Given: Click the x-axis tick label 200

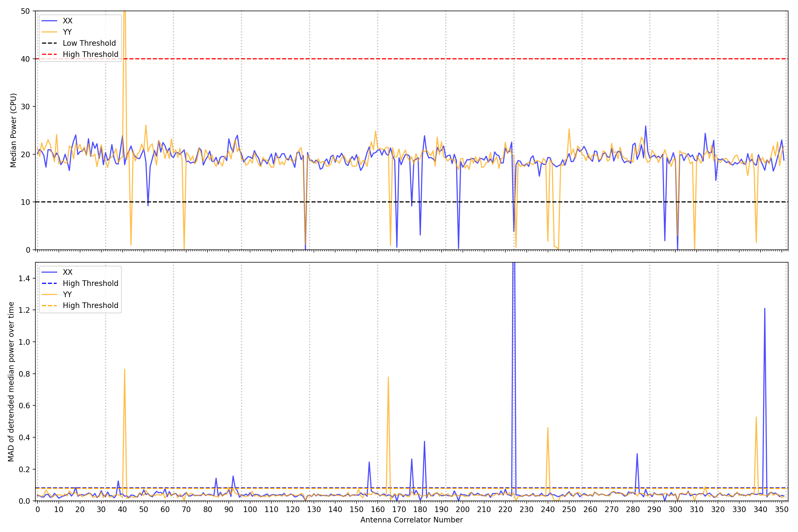Looking at the screenshot, I should click(463, 510).
